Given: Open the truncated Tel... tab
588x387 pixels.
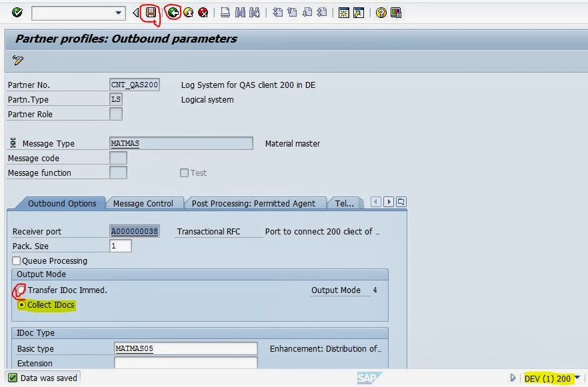Looking at the screenshot, I should pos(344,203).
